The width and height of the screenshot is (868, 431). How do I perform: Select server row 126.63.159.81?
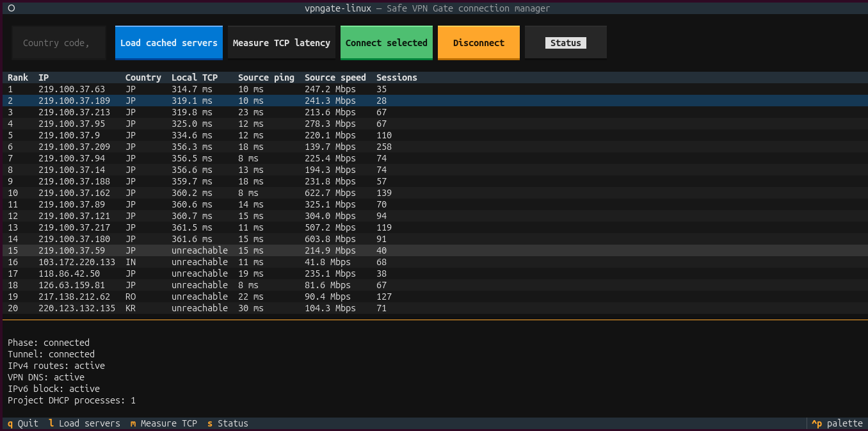pos(434,285)
